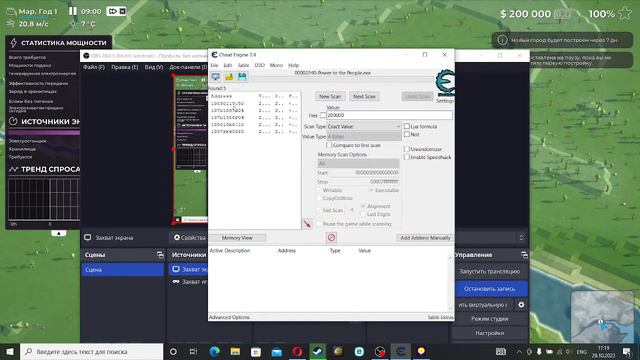Click OBS Режим студии button
The image size is (640, 360).
tap(489, 319)
